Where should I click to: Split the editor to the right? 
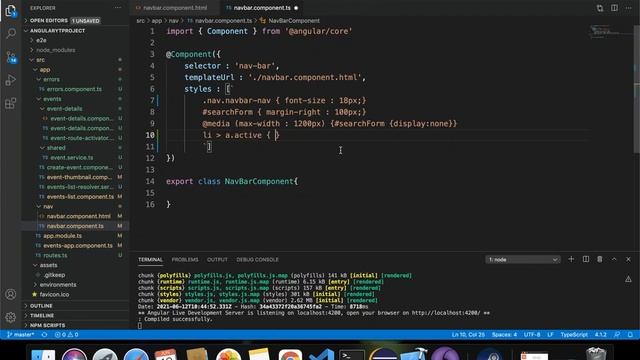[x=614, y=8]
